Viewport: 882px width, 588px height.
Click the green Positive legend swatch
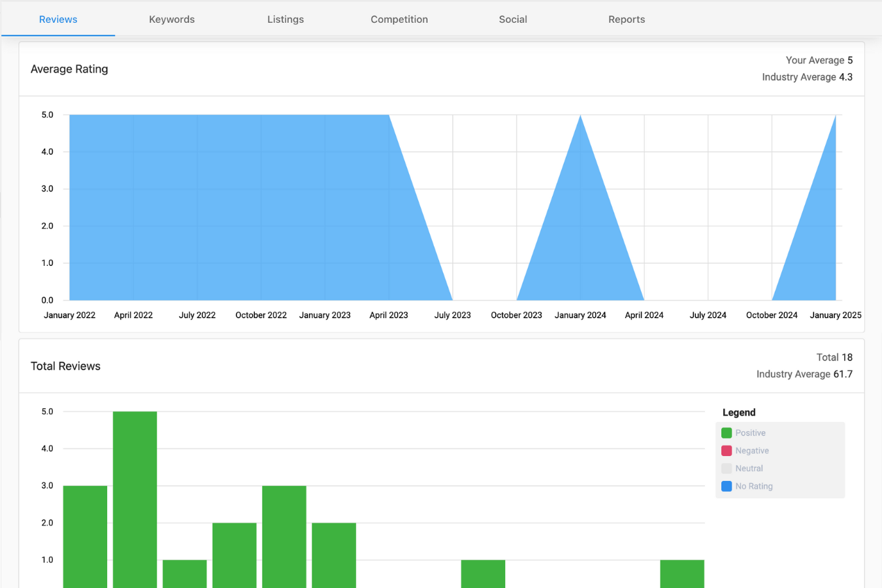(x=727, y=433)
